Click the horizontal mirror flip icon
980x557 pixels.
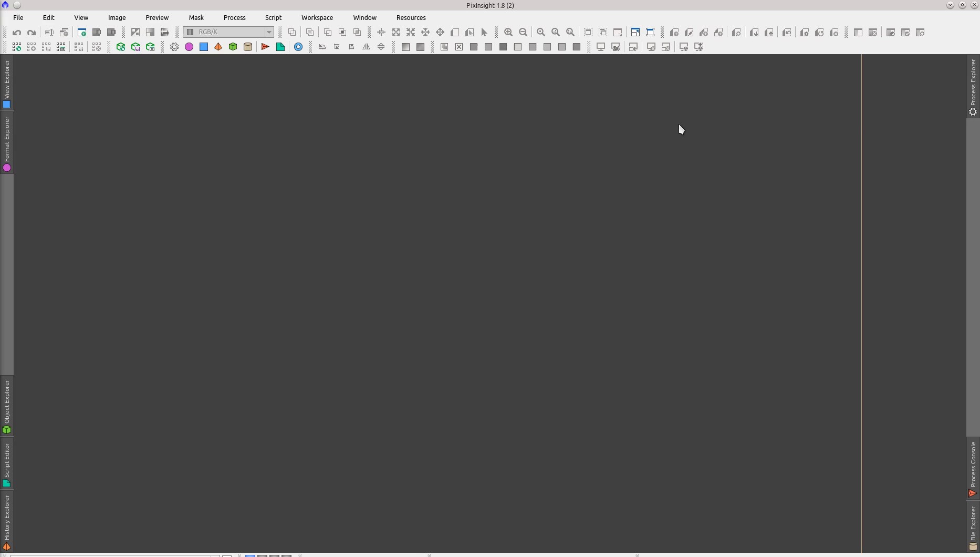coord(367,47)
